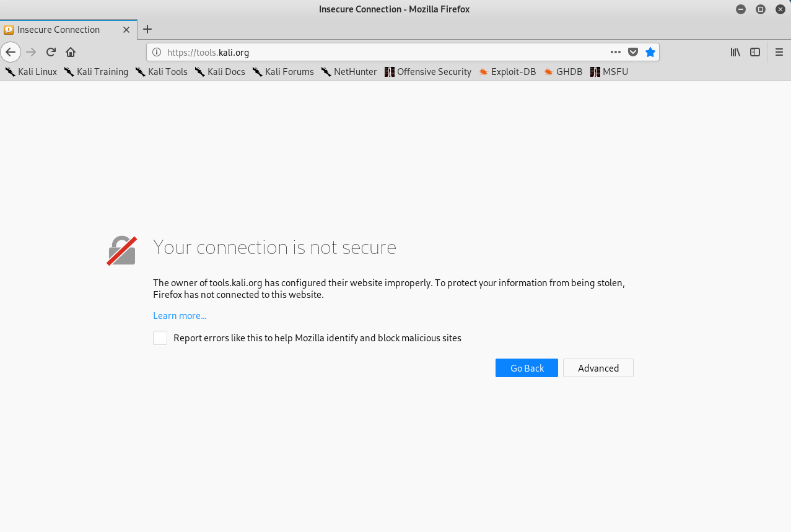Open Kali Tools bookmark
Screen dimensions: 791x532
pos(162,72)
